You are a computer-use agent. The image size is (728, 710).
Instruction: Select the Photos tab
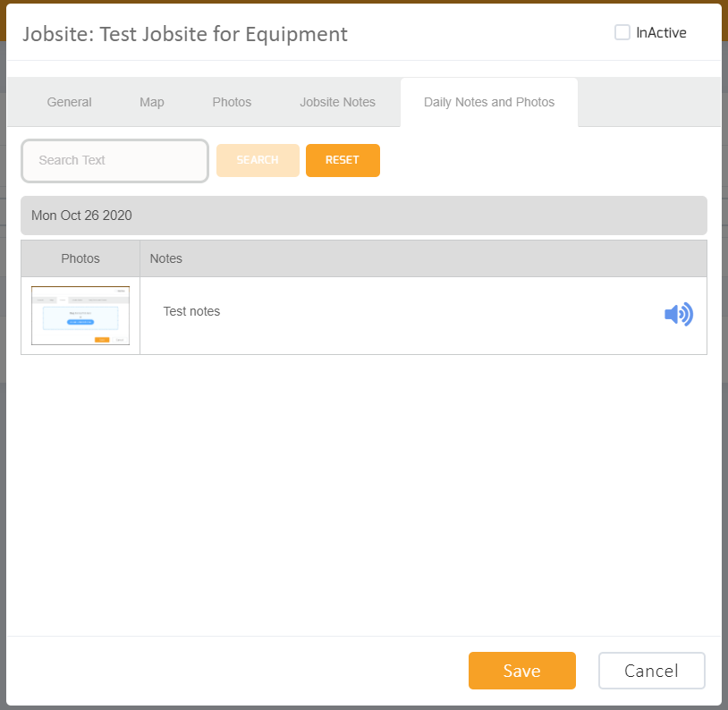232,102
